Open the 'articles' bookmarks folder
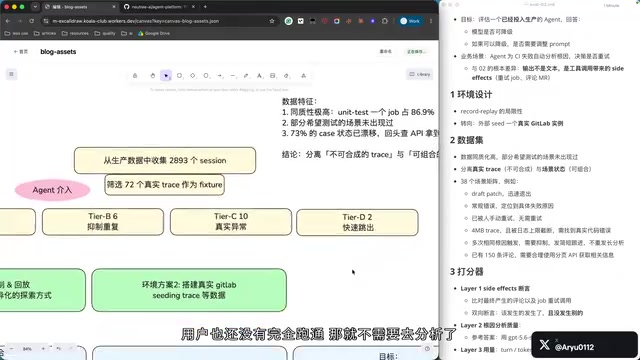This screenshot has height=360, width=640. [45, 33]
